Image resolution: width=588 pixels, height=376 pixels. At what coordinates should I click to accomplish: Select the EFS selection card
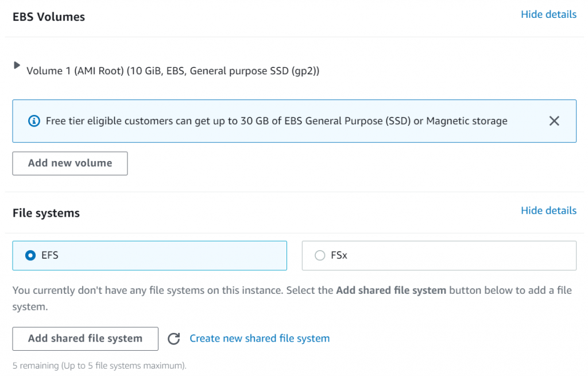tap(149, 255)
